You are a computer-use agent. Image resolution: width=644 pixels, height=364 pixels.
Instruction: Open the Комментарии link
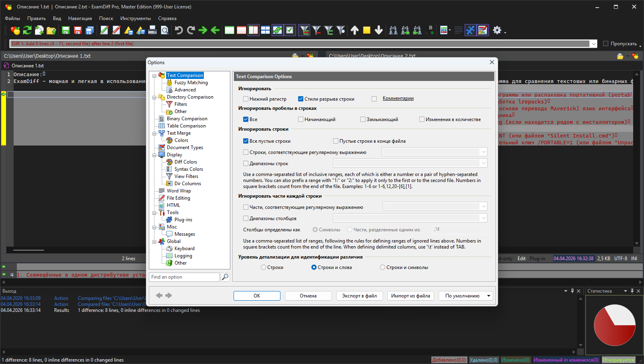click(x=398, y=98)
